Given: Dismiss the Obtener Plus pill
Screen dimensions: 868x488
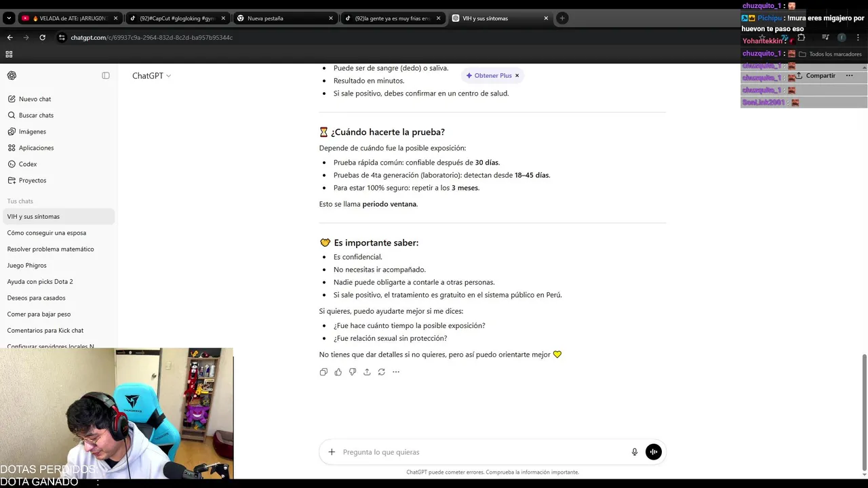Looking at the screenshot, I should (517, 76).
